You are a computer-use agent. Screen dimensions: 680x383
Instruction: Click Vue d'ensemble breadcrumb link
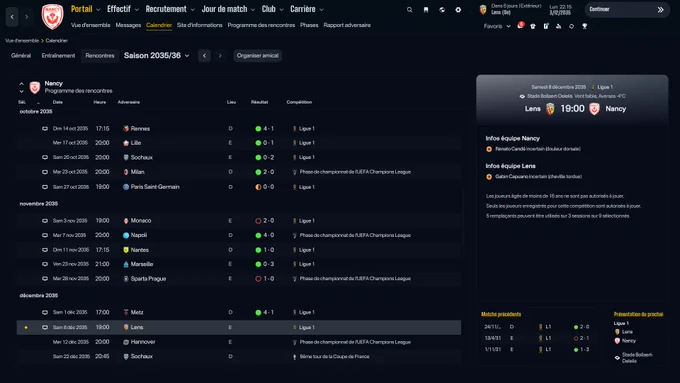tap(22, 40)
